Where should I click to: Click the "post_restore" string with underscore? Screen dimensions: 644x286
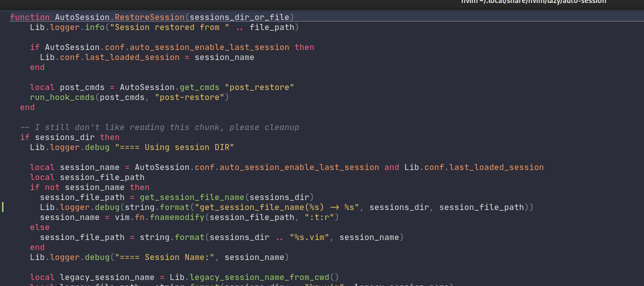(260, 87)
